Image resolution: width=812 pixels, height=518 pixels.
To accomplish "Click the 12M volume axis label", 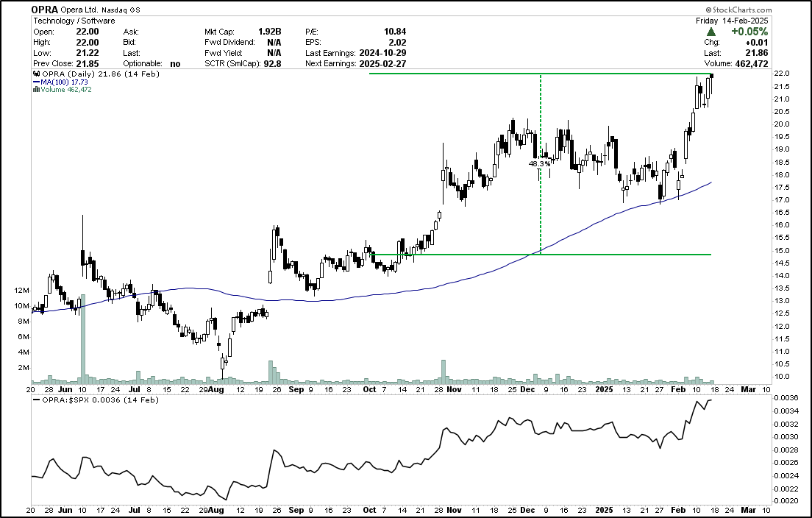I will pos(22,291).
